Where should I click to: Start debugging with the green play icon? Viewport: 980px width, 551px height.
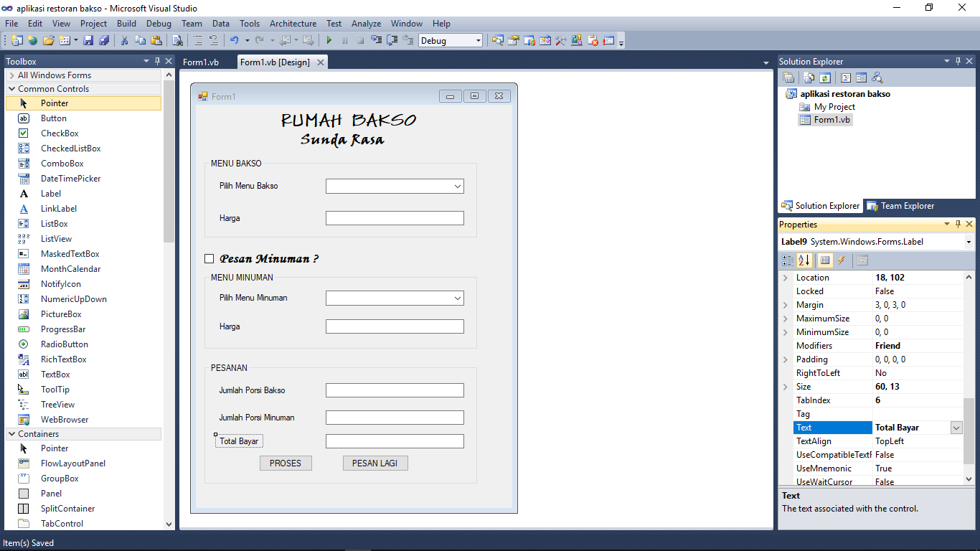click(x=329, y=40)
